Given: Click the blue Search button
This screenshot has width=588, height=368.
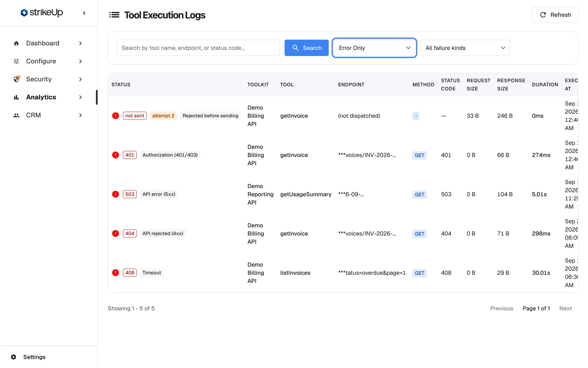Looking at the screenshot, I should point(306,48).
